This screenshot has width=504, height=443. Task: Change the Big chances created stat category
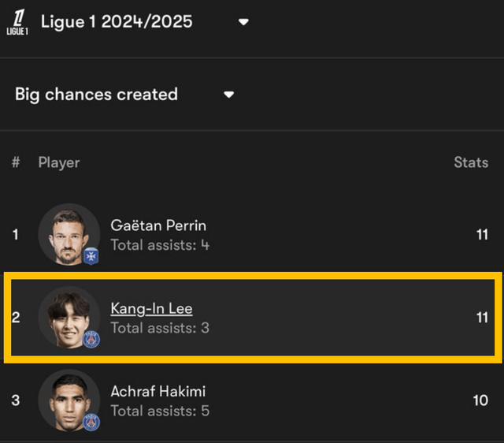click(x=96, y=95)
